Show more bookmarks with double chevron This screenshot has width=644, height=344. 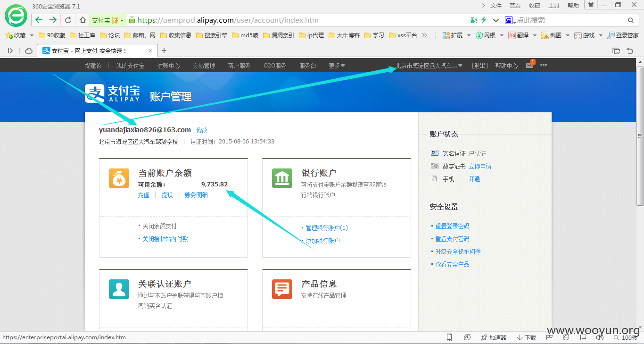pyautogui.click(x=424, y=35)
